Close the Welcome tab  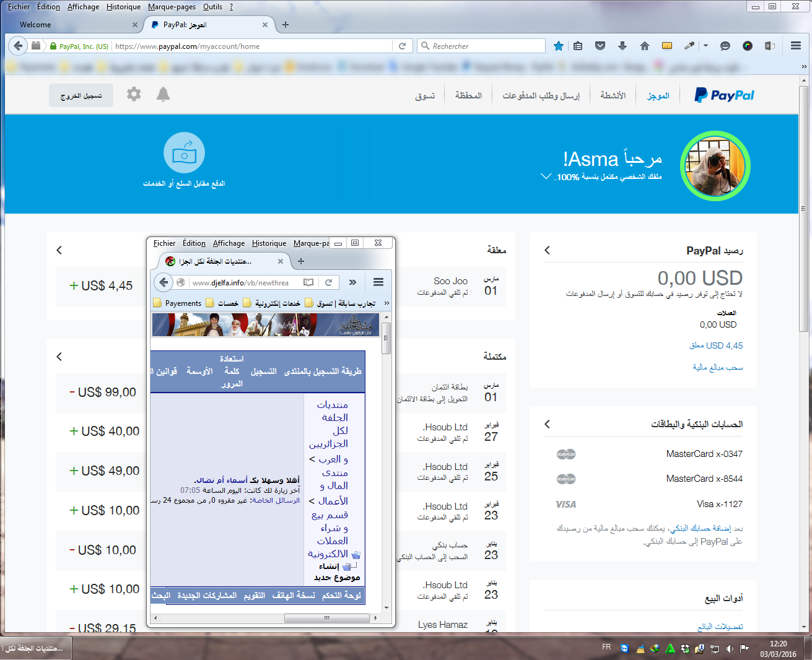(135, 25)
